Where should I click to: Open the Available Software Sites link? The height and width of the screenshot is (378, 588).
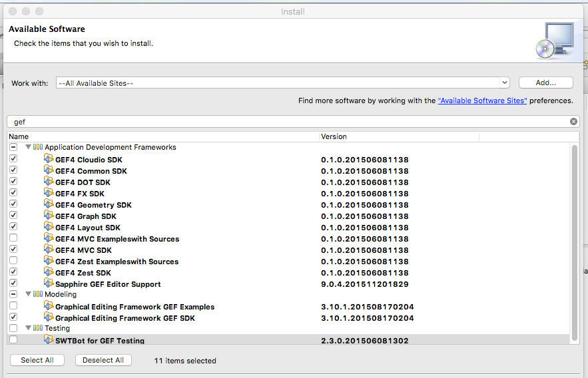482,100
